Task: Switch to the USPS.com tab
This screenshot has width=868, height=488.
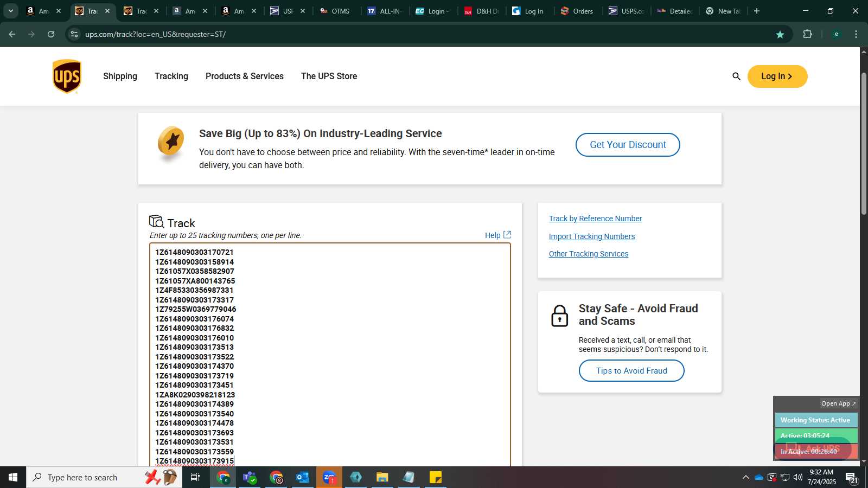Action: (627, 11)
